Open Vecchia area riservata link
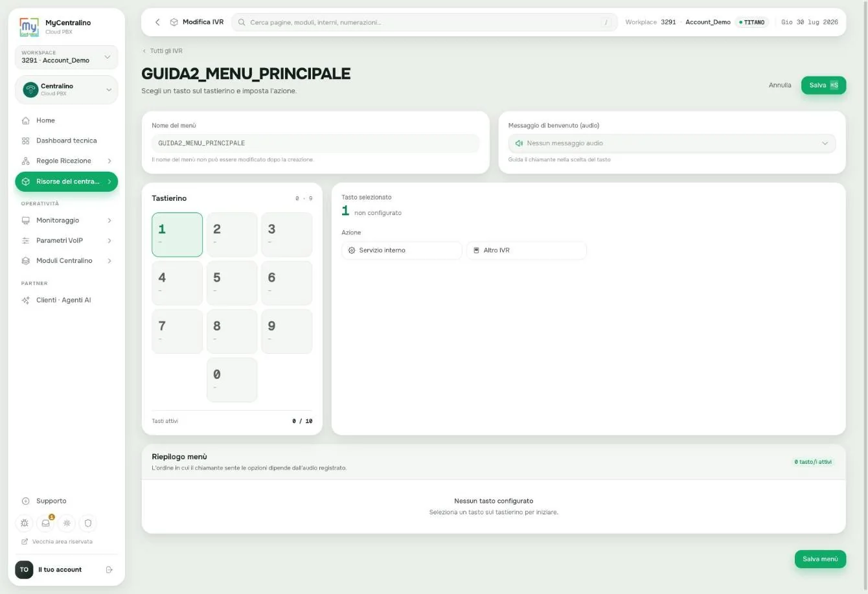 pyautogui.click(x=57, y=542)
